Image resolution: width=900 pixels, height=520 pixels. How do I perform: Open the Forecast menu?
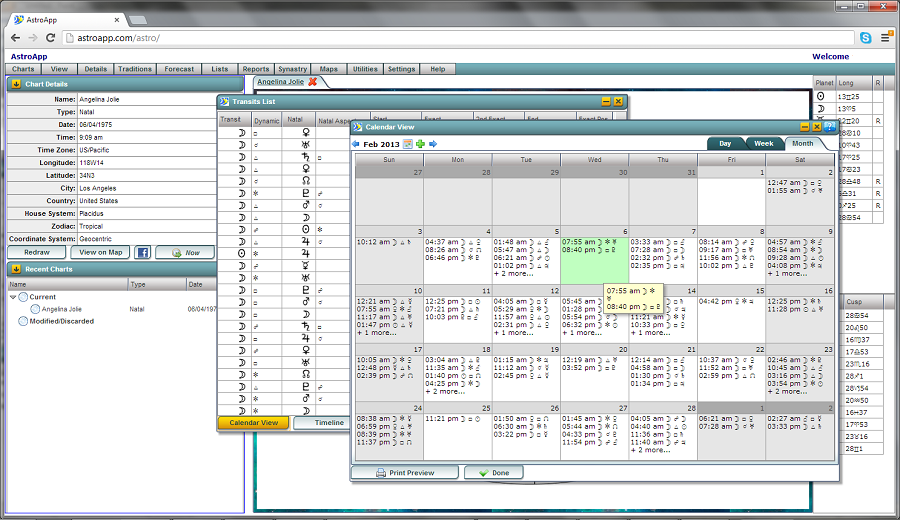pyautogui.click(x=179, y=69)
